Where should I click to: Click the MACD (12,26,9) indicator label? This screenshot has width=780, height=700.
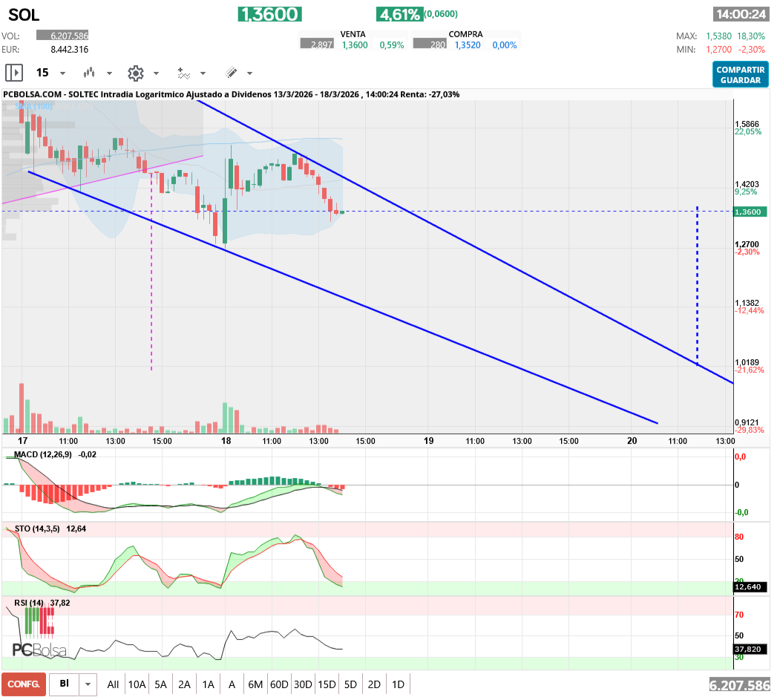[x=42, y=454]
